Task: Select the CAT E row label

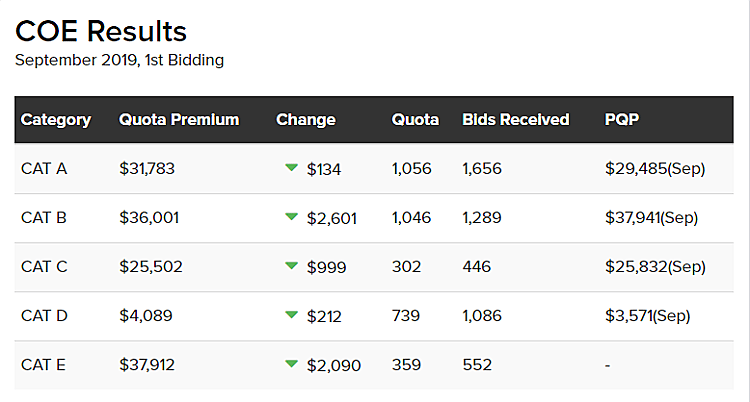Action: (44, 365)
